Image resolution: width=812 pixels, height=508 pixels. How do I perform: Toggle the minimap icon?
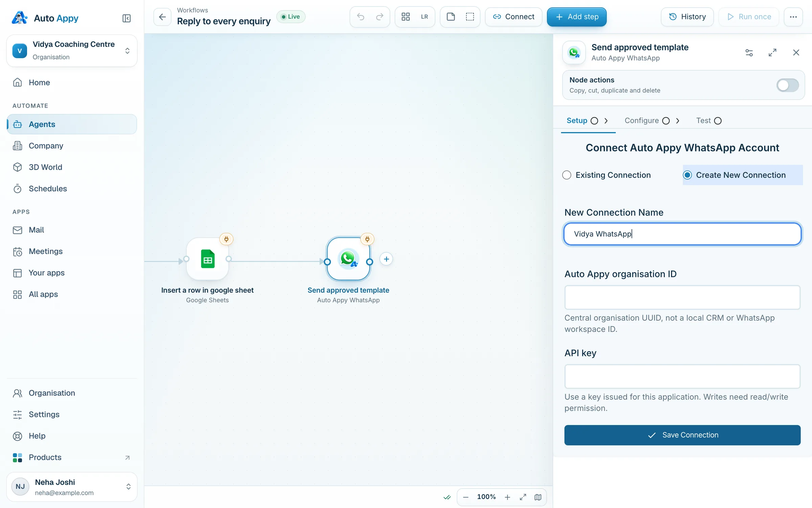click(538, 497)
